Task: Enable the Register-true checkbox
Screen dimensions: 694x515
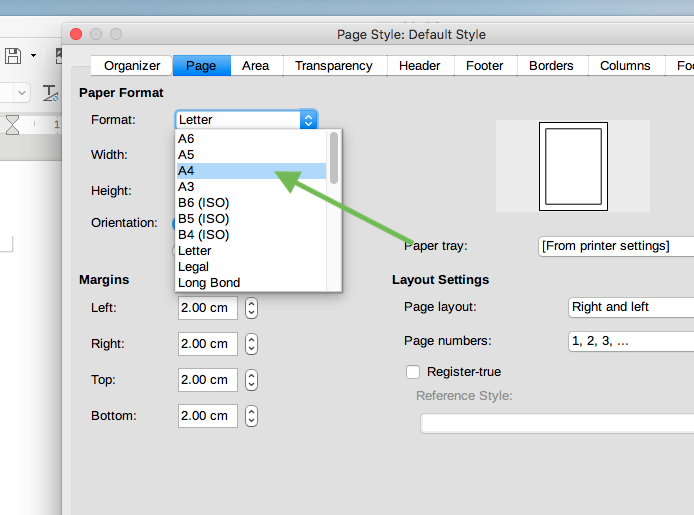Action: click(x=413, y=372)
